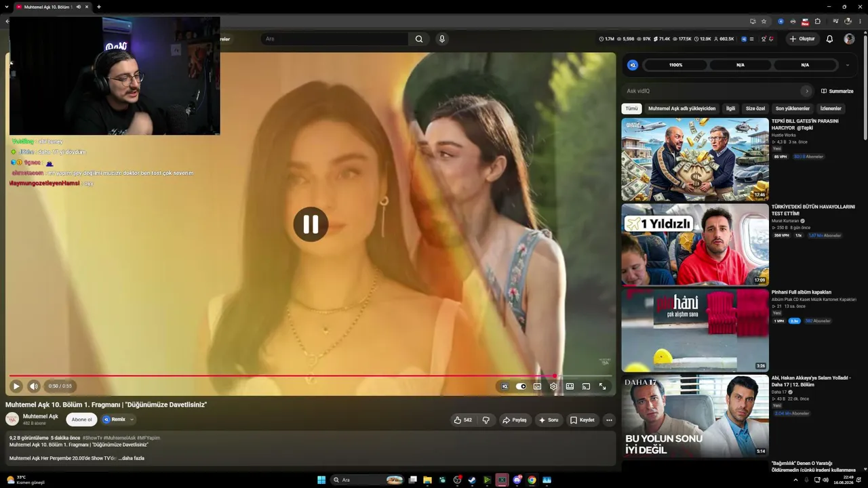The width and height of the screenshot is (868, 488).
Task: Switch the video to full screen
Action: pyautogui.click(x=602, y=386)
